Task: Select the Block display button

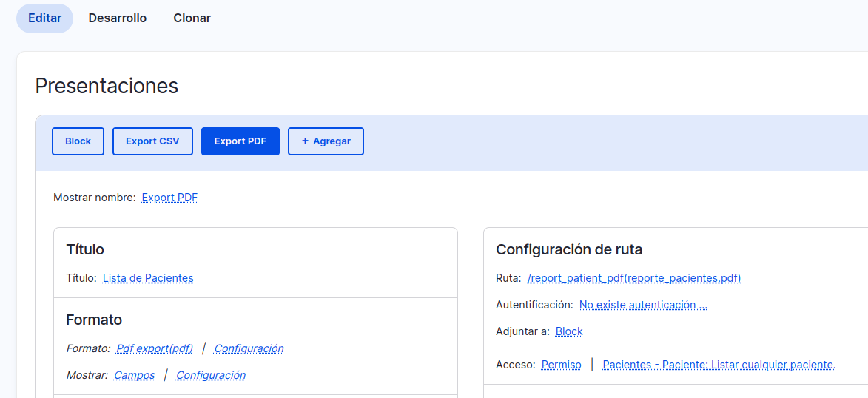Action: pyautogui.click(x=78, y=141)
